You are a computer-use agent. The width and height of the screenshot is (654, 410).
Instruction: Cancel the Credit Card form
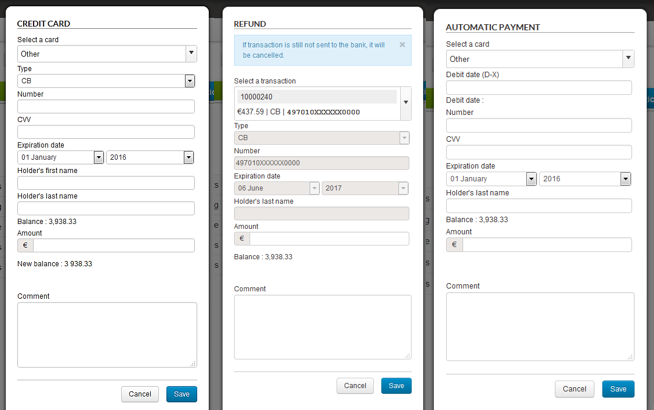(x=140, y=394)
